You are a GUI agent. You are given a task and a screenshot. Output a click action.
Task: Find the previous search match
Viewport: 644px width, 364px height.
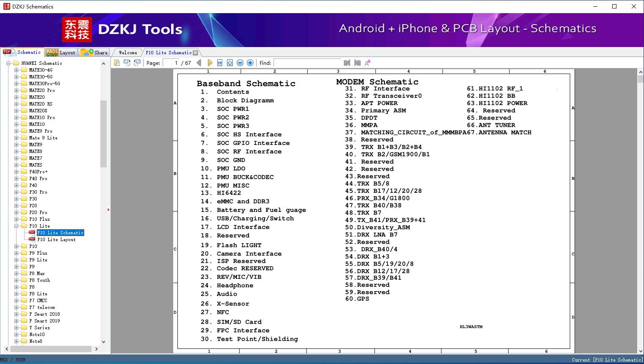(347, 63)
